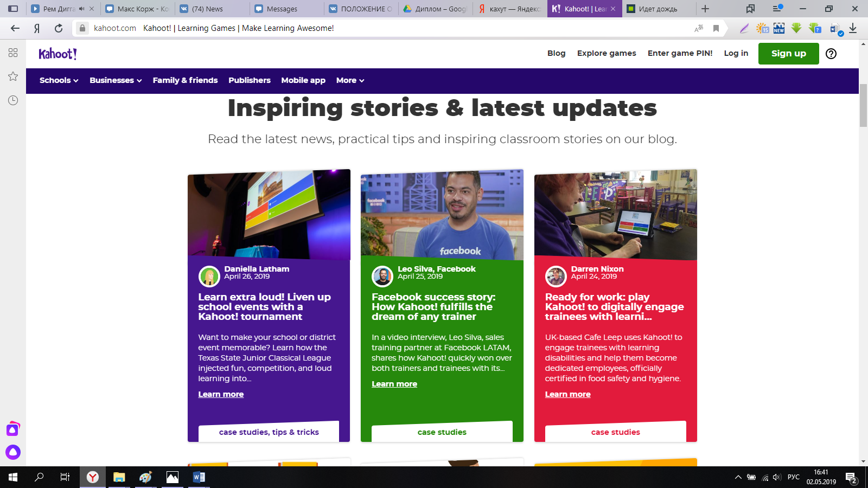Click the page translate icon in address bar
Image resolution: width=868 pixels, height=488 pixels.
coord(699,28)
